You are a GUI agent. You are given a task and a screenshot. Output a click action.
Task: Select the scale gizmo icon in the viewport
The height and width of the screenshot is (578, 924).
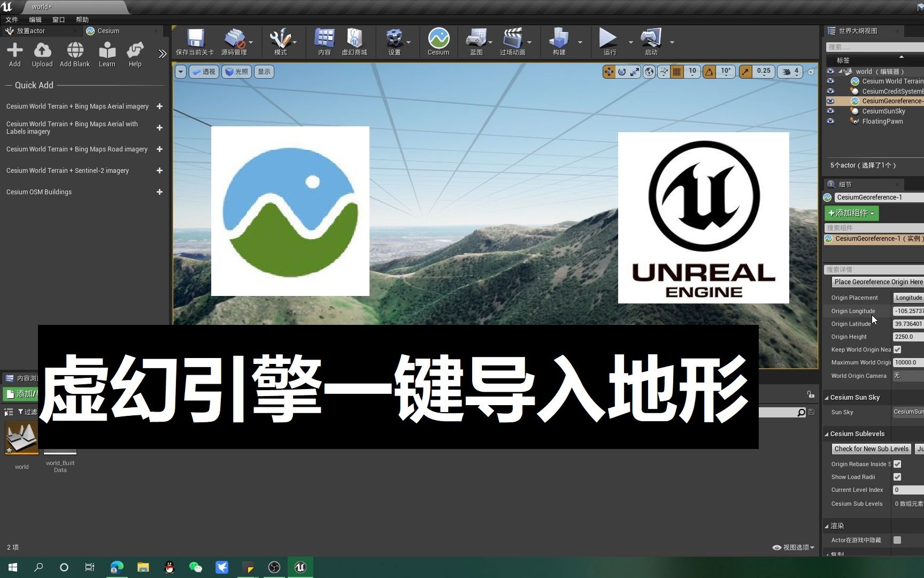[635, 72]
